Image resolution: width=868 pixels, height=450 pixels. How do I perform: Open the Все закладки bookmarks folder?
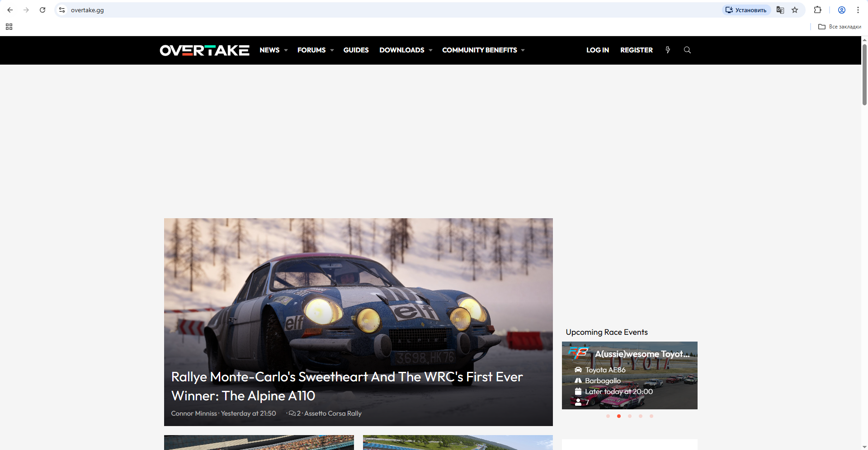coord(840,27)
